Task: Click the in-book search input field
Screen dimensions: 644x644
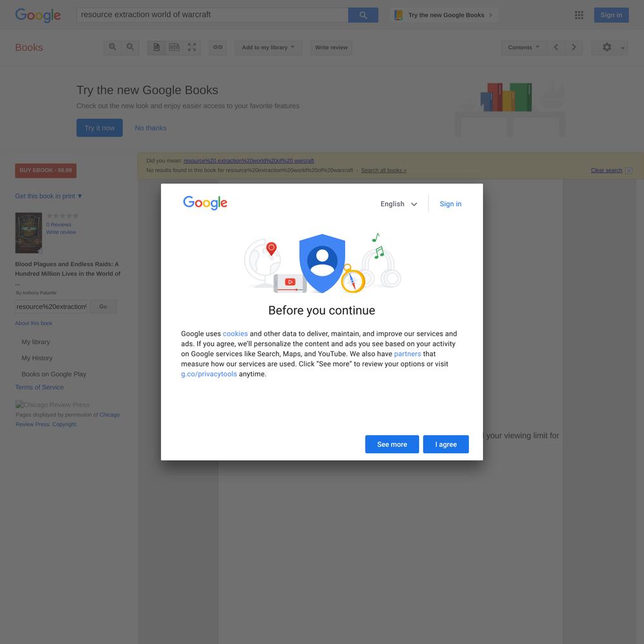Action: coord(52,307)
